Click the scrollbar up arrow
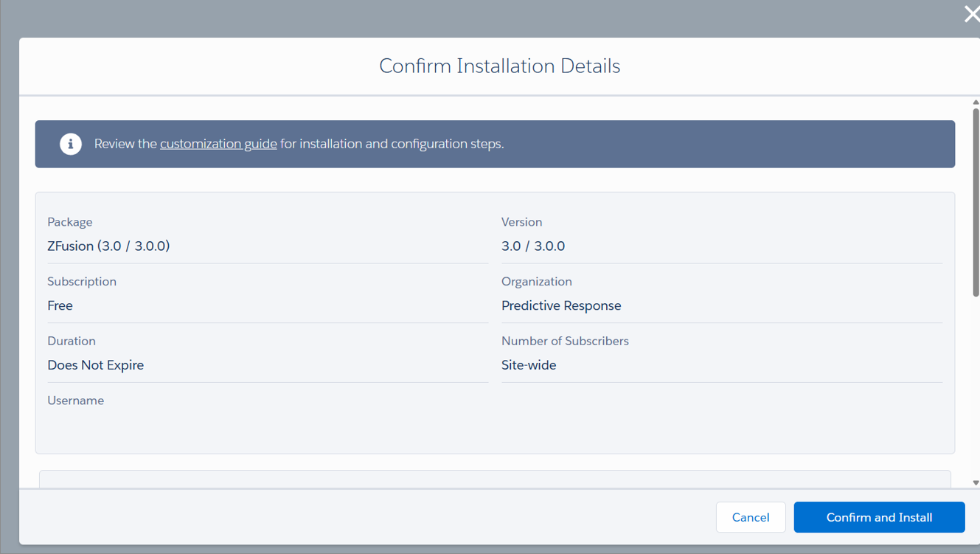The height and width of the screenshot is (554, 980). pos(976,103)
